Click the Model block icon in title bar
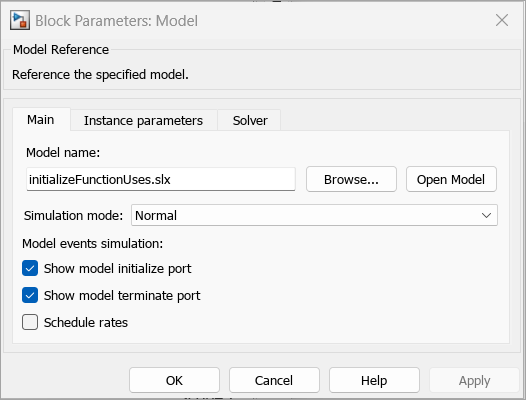The image size is (526, 400). [20, 20]
